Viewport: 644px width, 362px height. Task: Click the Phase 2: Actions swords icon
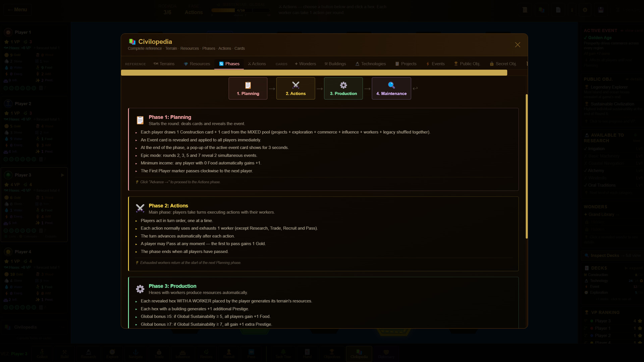point(140,208)
